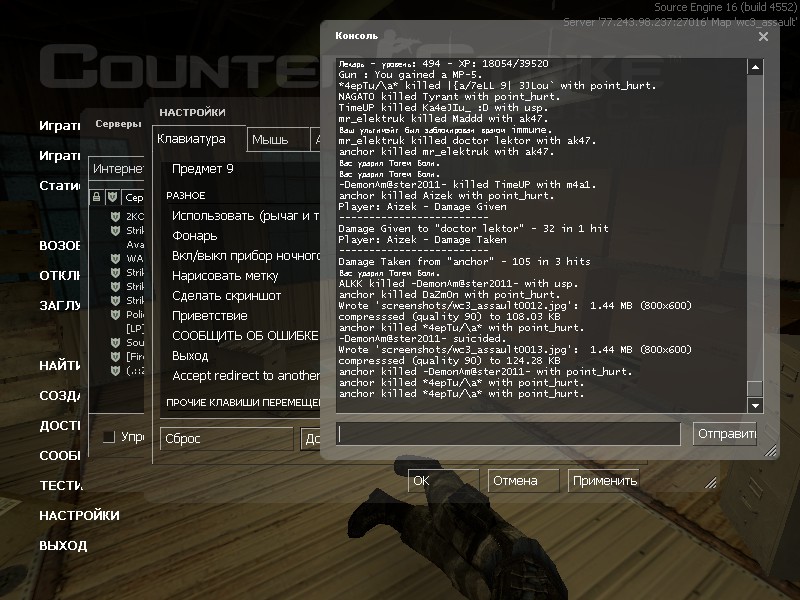Click the console window resize grip
Image resolution: width=800 pixels, height=600 pixels.
pyautogui.click(x=770, y=450)
